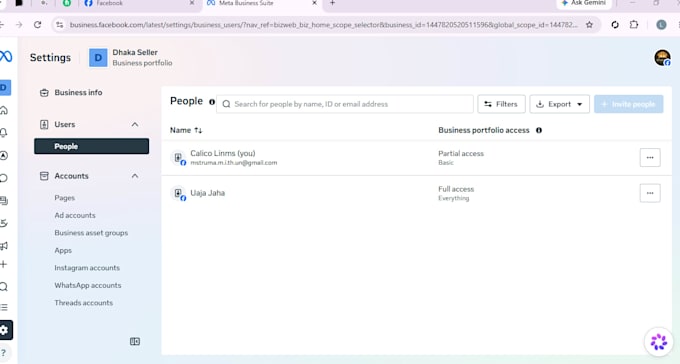Sort the list by the Name column arrows
Viewport: 680px width, 364px height.
(198, 130)
